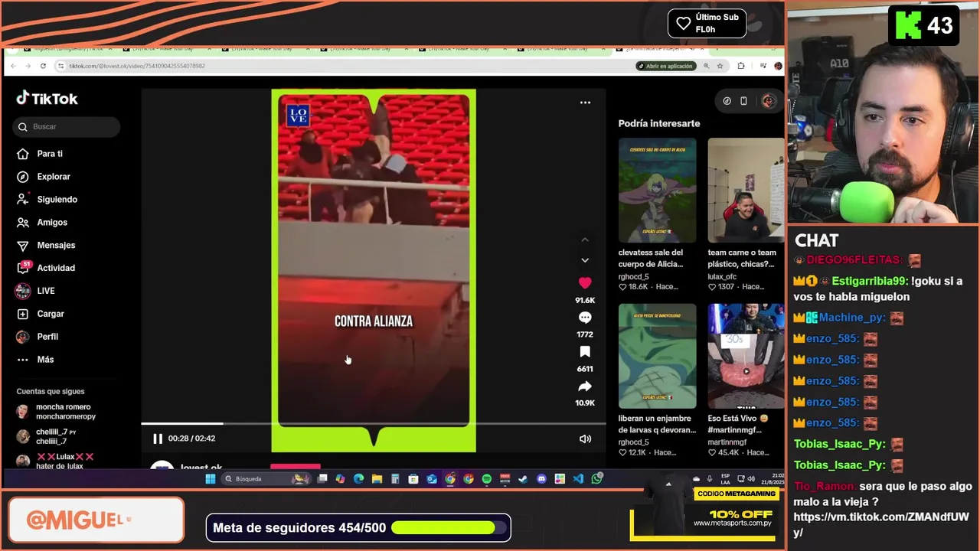Click the www.metasports.com.py banner
The width and height of the screenshot is (980, 551).
(x=732, y=523)
